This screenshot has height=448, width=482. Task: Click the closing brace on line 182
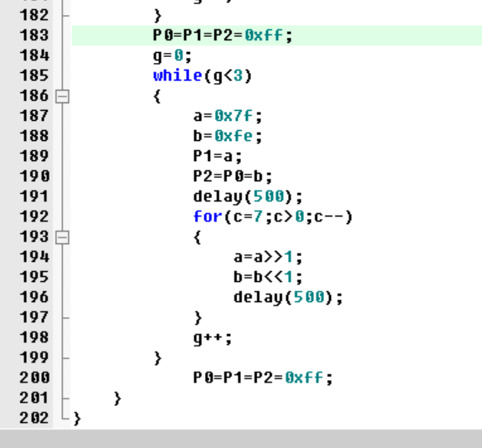pyautogui.click(x=158, y=16)
